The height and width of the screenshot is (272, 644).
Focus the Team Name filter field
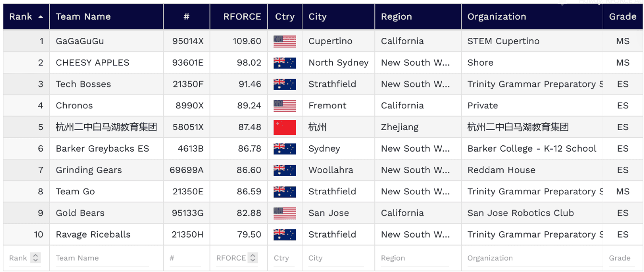[102, 258]
